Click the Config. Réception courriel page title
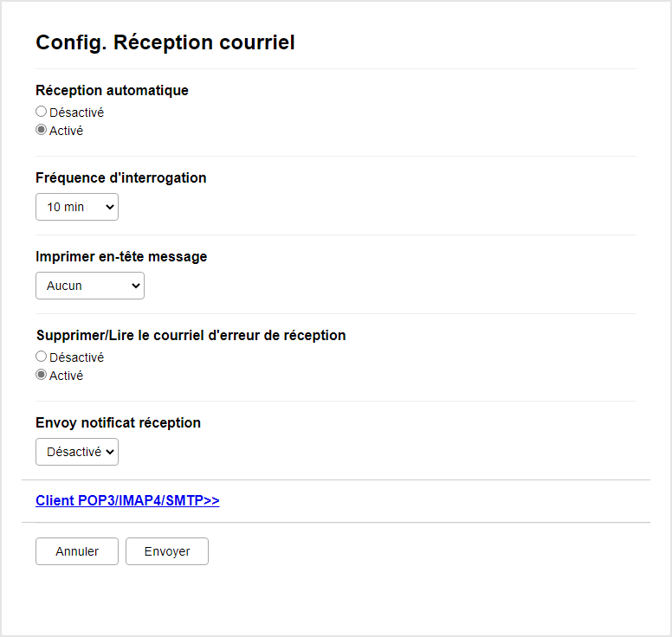This screenshot has height=637, width=672. [x=165, y=42]
